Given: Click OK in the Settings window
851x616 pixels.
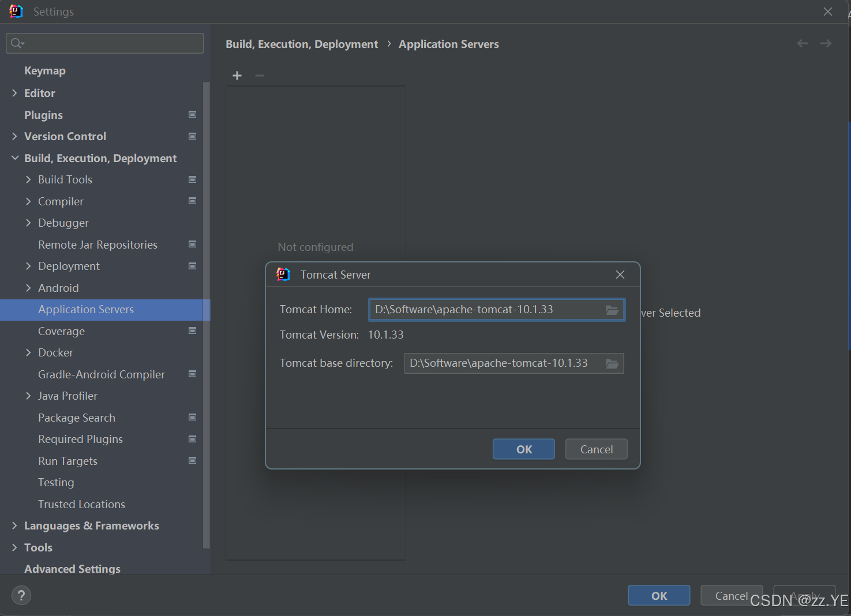Looking at the screenshot, I should point(659,596).
